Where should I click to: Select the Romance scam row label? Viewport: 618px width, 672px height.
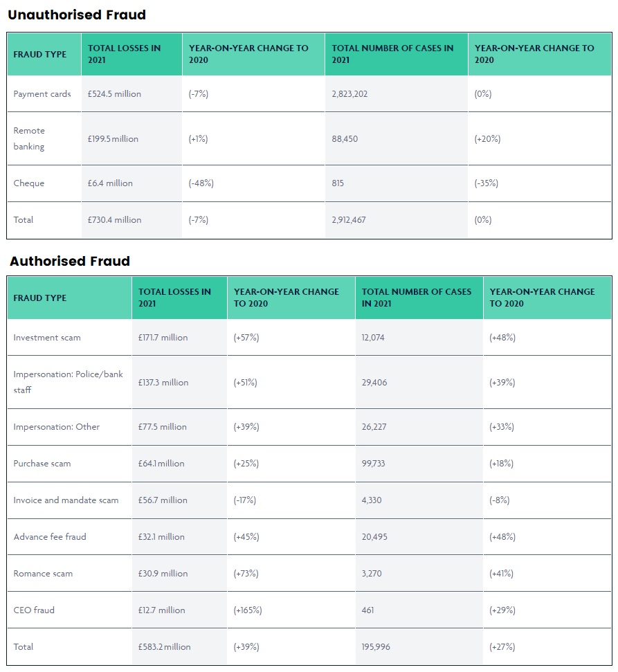point(43,574)
